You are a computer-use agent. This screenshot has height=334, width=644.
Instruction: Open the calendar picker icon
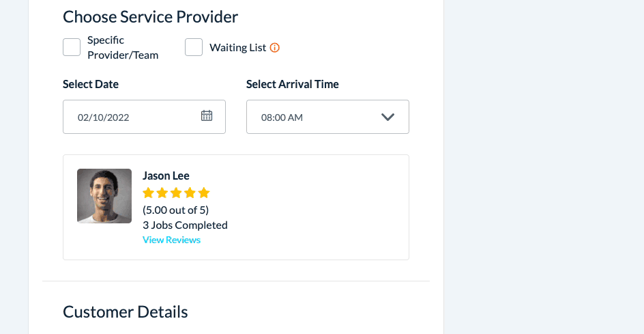(x=207, y=116)
